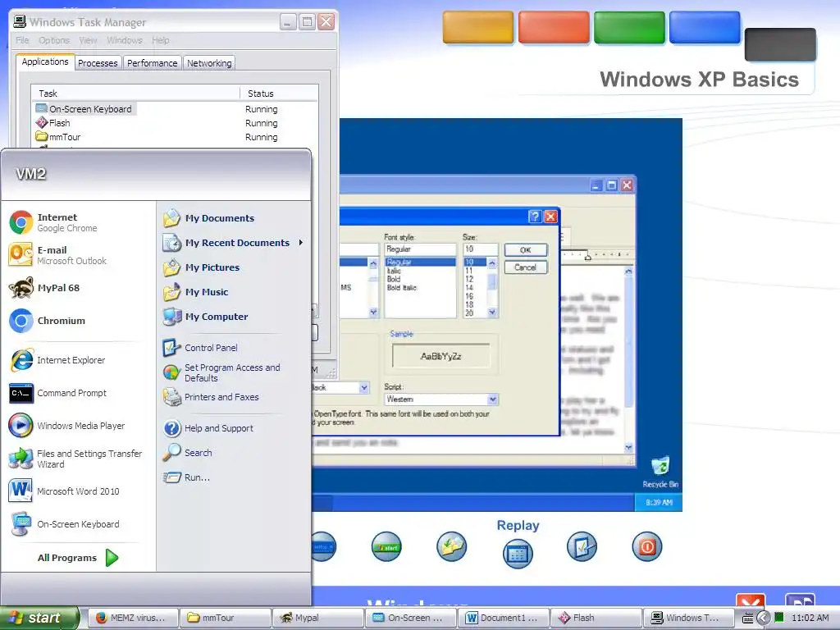
Task: Open Search from Start menu
Action: (x=188, y=453)
